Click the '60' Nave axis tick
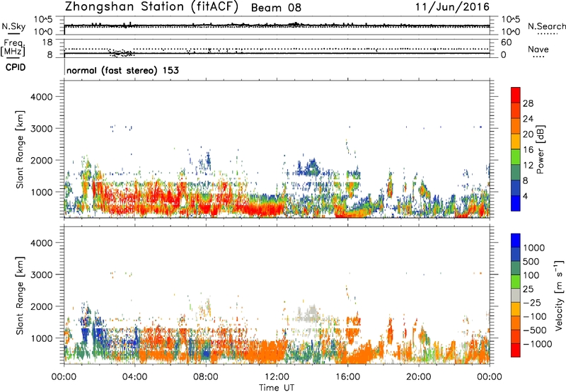566x392 pixels. point(507,42)
